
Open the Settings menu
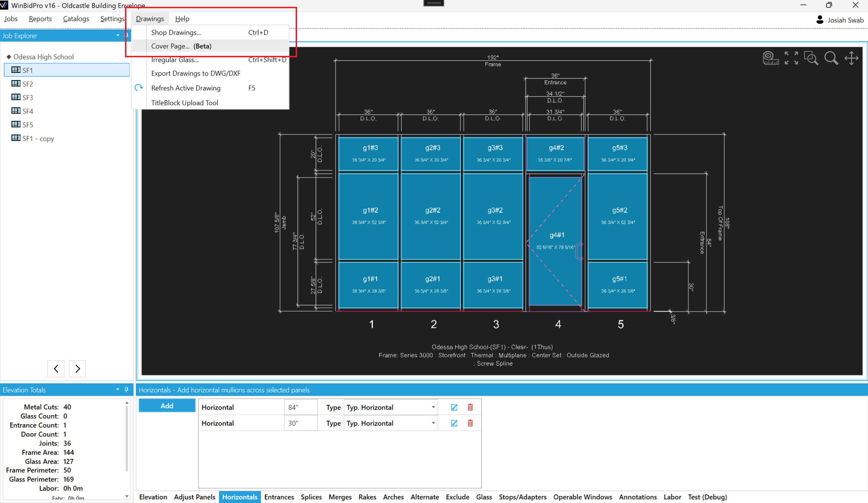pos(112,19)
